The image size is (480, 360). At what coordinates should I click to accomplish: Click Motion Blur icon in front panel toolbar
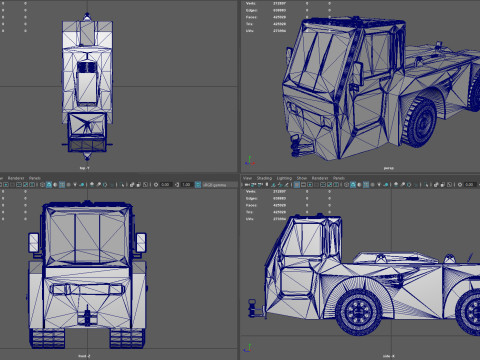99,185
